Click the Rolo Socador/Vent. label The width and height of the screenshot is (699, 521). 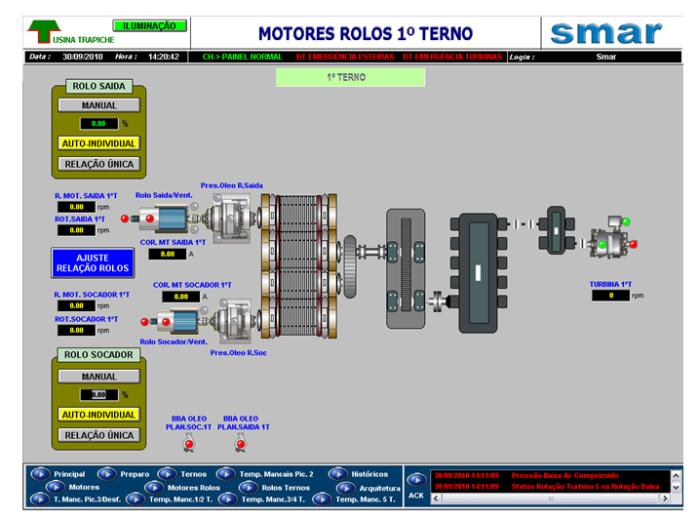click(173, 342)
